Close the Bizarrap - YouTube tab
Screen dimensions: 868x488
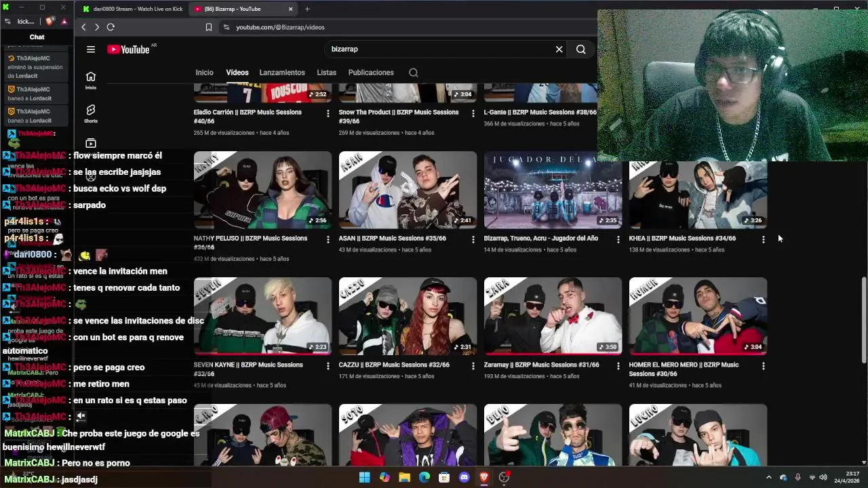290,9
